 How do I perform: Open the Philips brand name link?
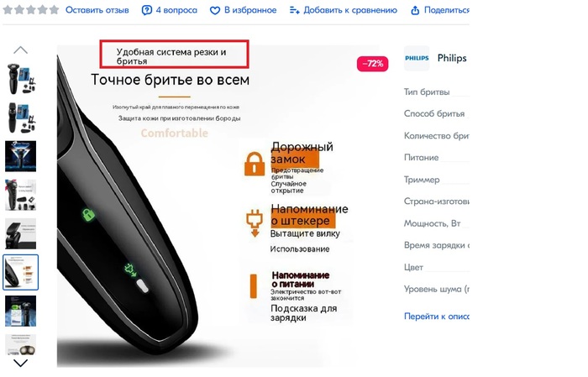tap(452, 58)
